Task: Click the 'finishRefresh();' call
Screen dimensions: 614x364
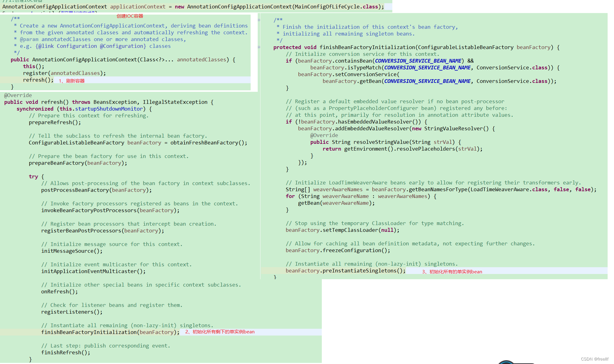Action: click(x=65, y=352)
